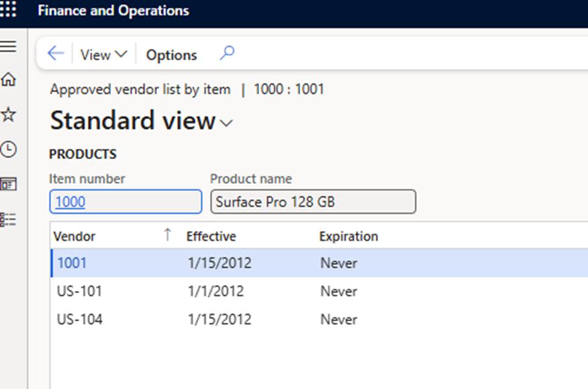The image size is (588, 389).
Task: Click the back arrow in the action bar
Action: [55, 54]
